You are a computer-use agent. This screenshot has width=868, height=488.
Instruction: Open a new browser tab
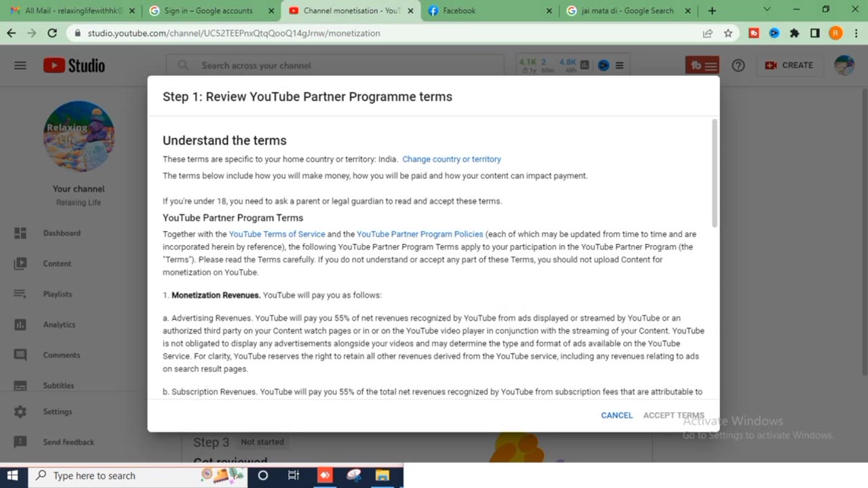pos(712,11)
